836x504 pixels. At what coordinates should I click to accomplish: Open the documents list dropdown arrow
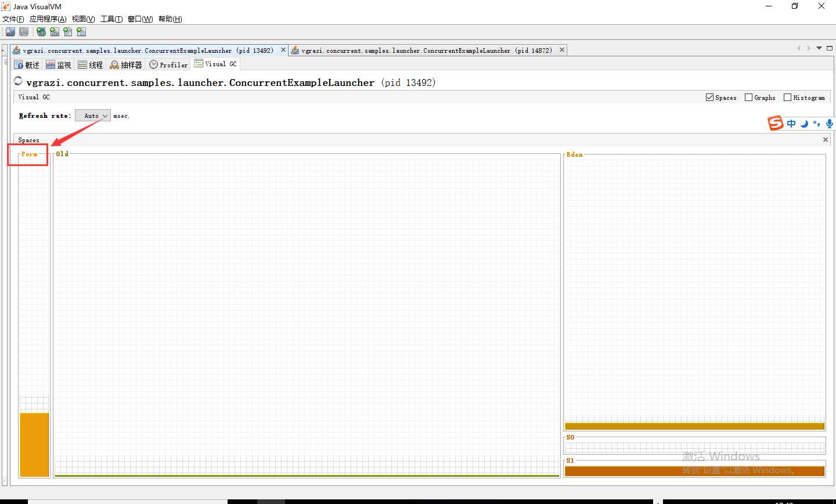[819, 48]
